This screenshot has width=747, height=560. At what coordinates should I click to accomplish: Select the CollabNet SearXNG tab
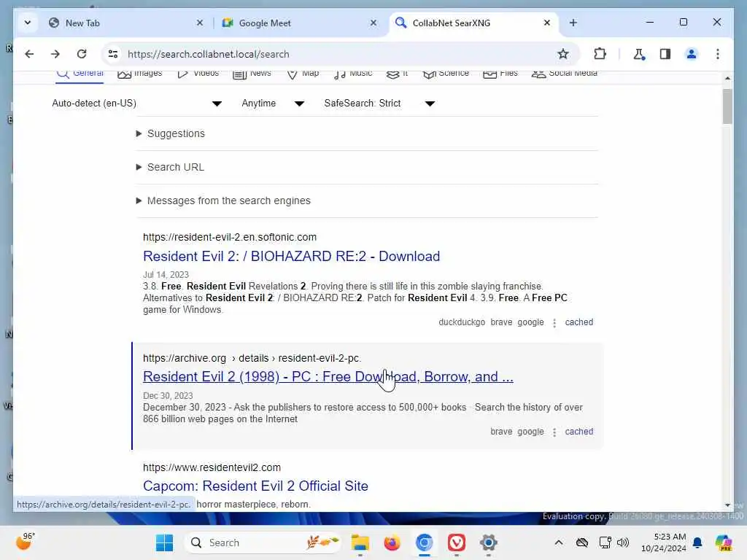(x=473, y=23)
